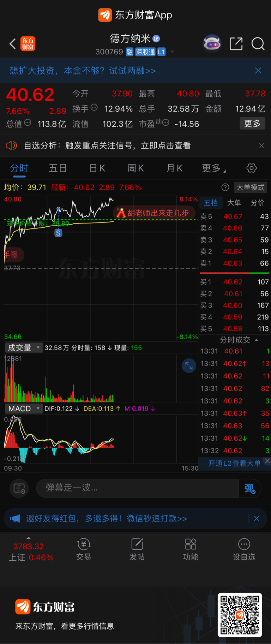Screen dimensions: 271x644
Task: Go back using the left arrow
Action: [x=13, y=44]
